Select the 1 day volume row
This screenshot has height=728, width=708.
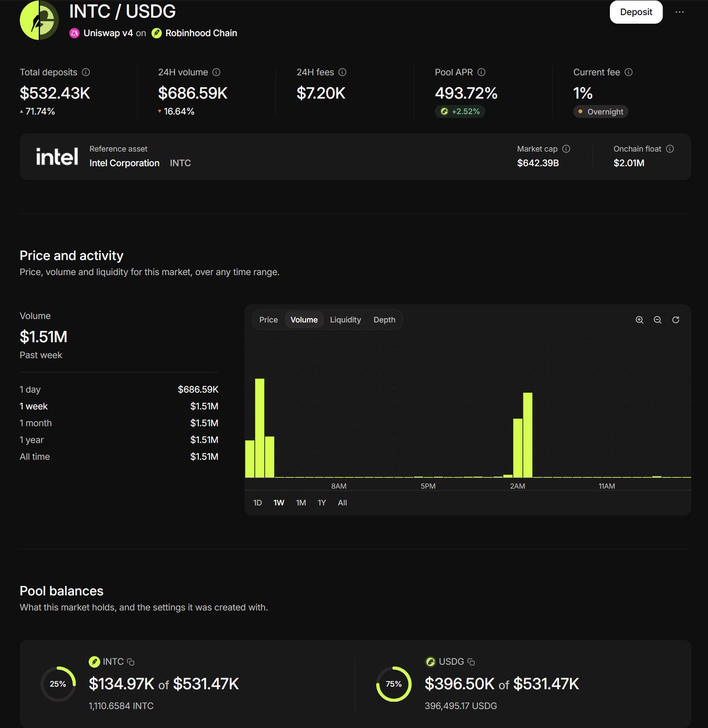(119, 389)
